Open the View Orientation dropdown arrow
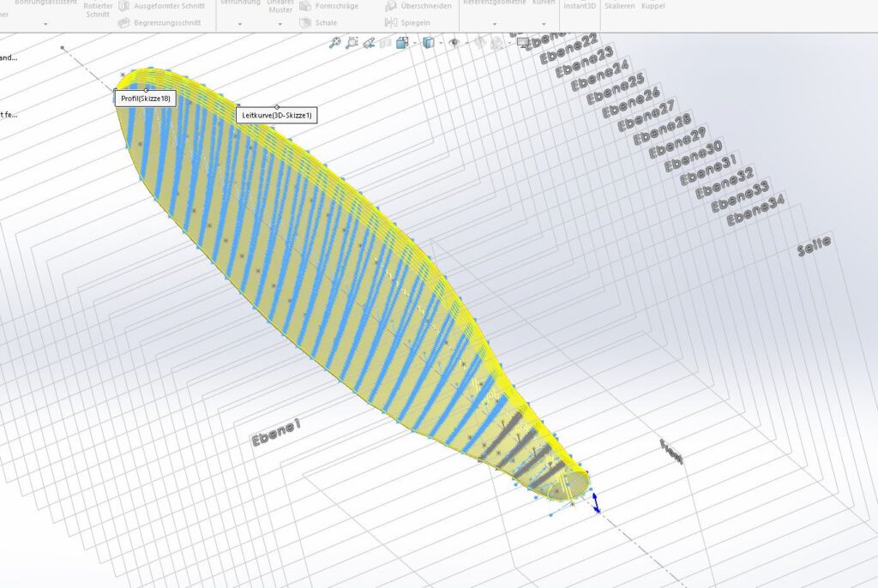Image resolution: width=878 pixels, height=588 pixels. (x=415, y=43)
